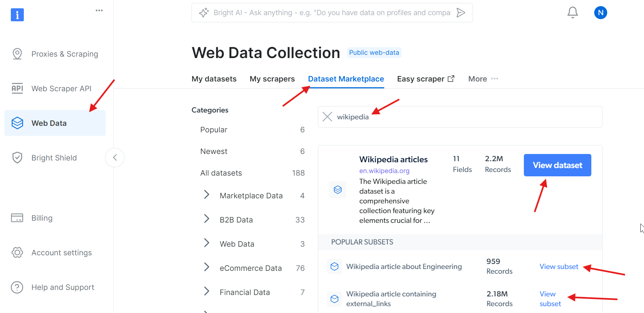Select the Web Scraper API sidebar icon
644x313 pixels.
pos(17,88)
